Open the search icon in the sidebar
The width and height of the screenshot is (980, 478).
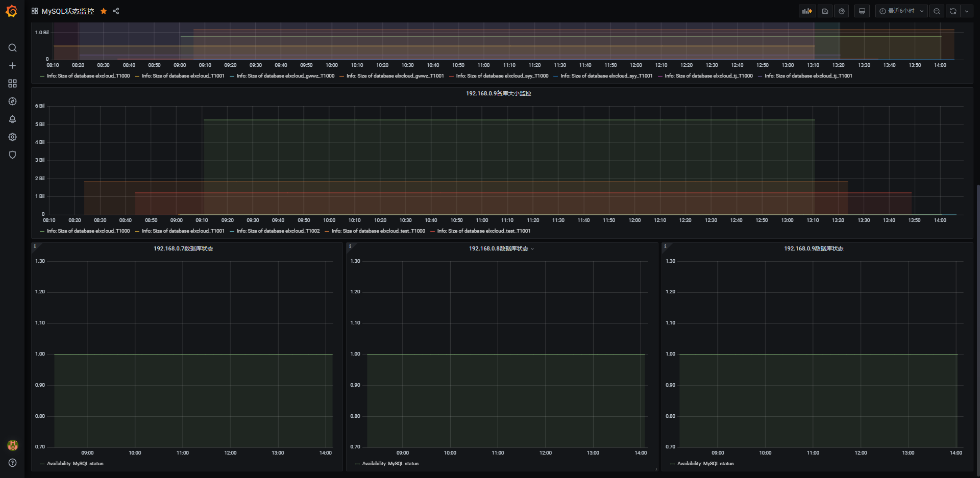point(13,48)
